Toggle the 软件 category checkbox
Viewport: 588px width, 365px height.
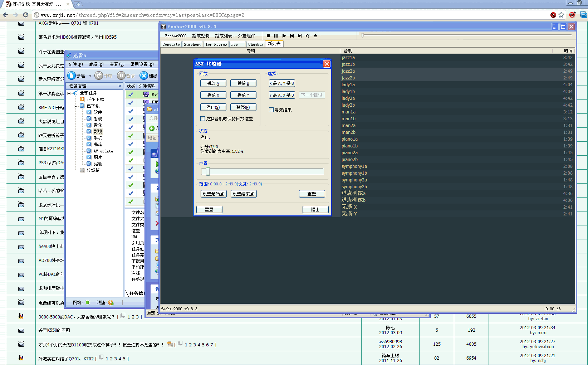tap(89, 112)
